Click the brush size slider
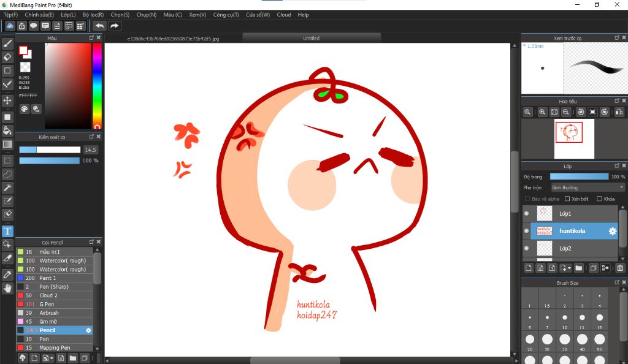Screen dimensions: 628x364 point(50,150)
